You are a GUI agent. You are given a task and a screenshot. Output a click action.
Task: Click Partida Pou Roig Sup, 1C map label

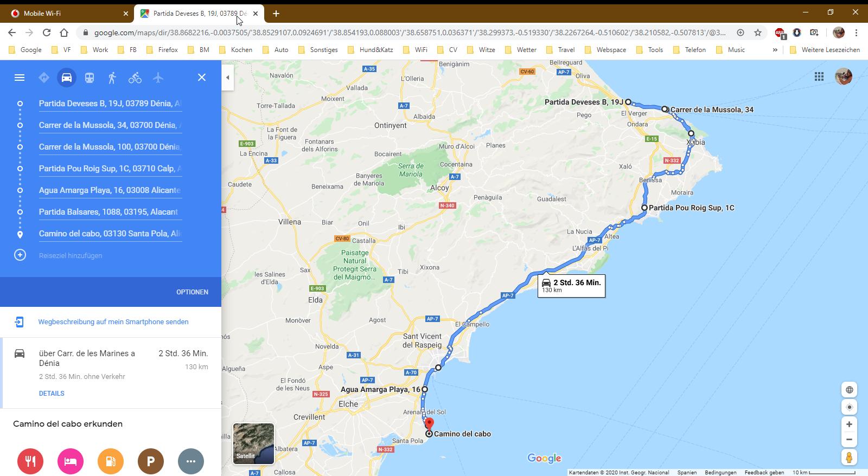tap(691, 208)
